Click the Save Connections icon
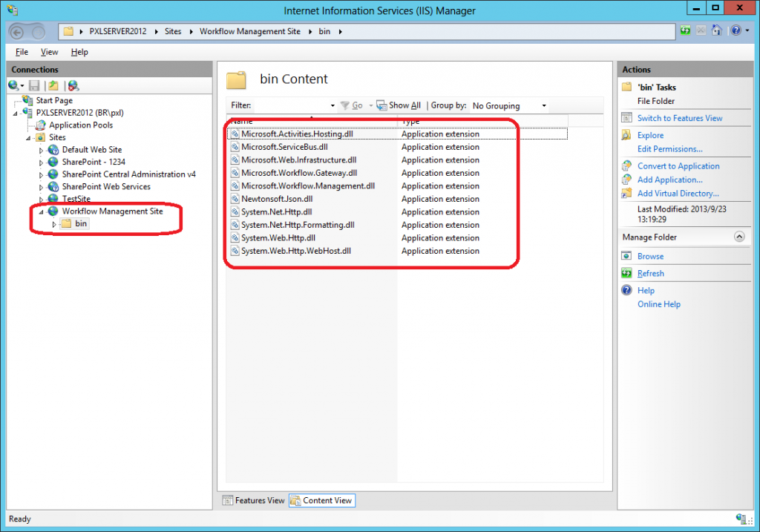 point(33,85)
